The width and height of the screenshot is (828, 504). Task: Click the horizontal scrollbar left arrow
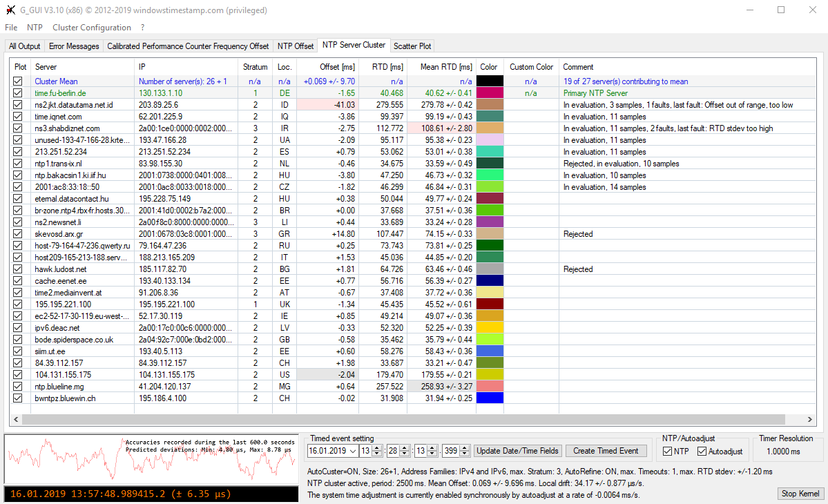click(x=16, y=420)
